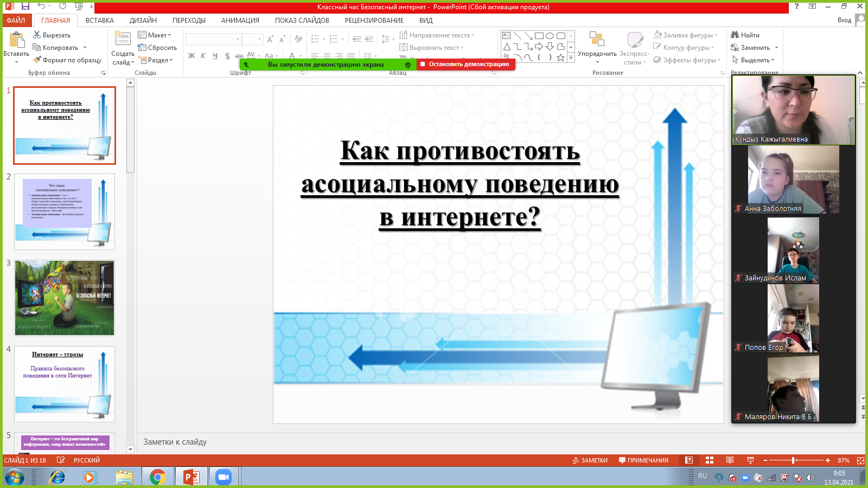Open the Zoom app icon in the taskbar
Image resolution: width=868 pixels, height=488 pixels.
coord(224,476)
